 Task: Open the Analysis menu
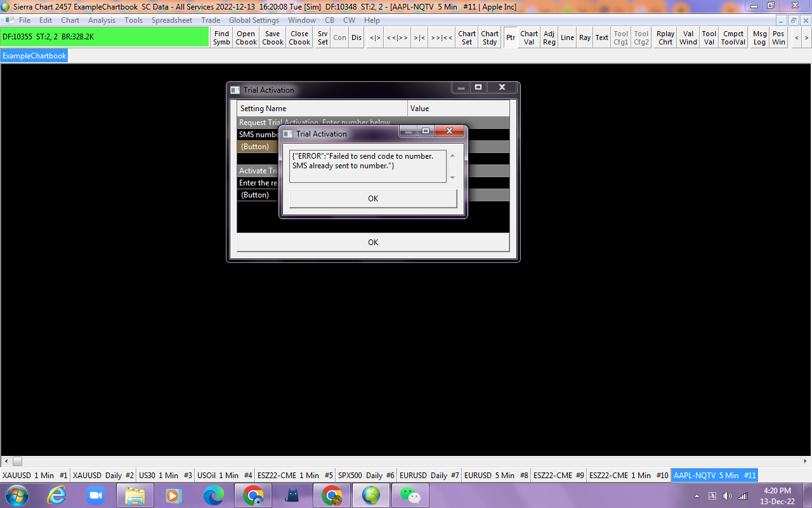point(102,20)
